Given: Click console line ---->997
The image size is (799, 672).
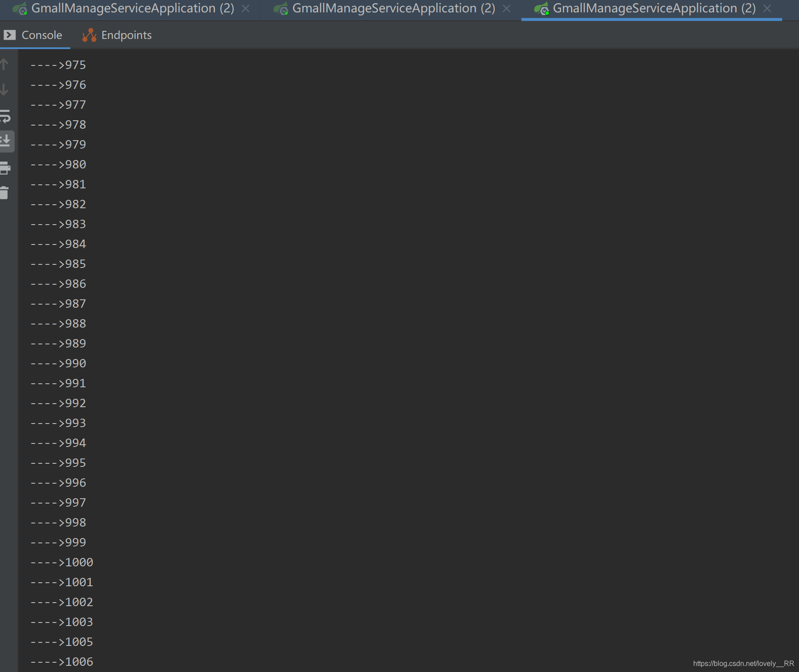Looking at the screenshot, I should [x=58, y=503].
